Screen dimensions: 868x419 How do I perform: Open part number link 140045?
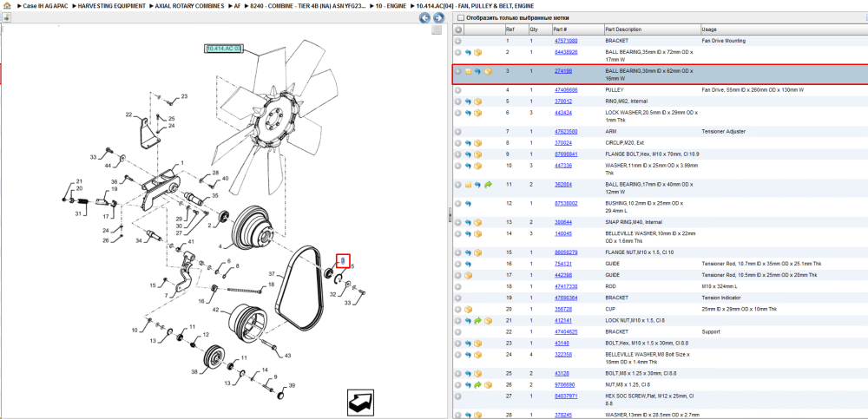563,233
